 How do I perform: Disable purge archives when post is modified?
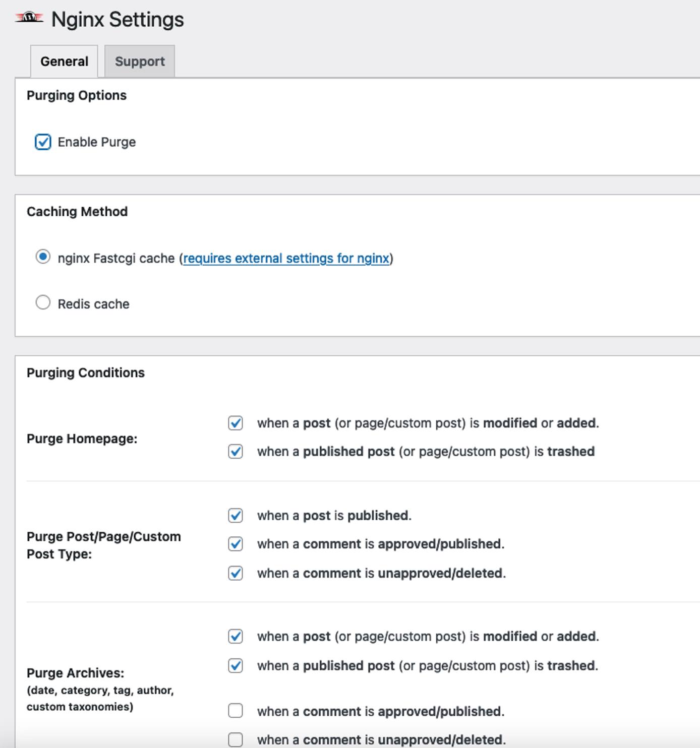(235, 636)
